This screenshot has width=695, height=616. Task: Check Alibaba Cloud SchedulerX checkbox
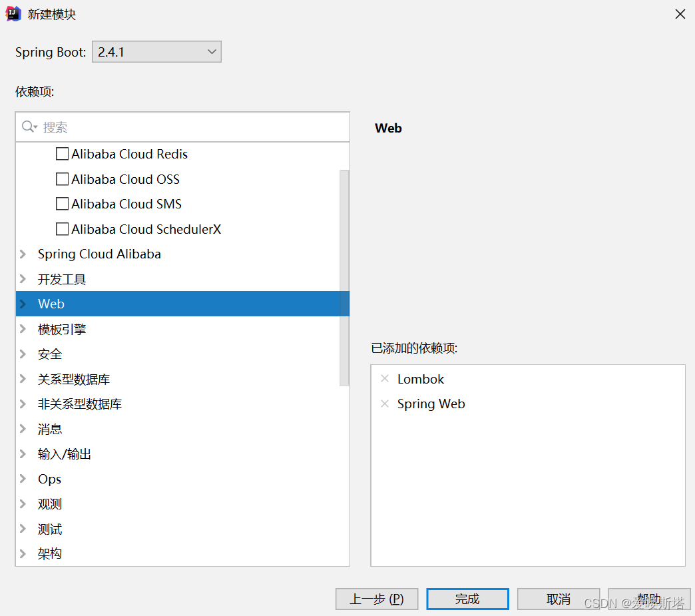63,229
